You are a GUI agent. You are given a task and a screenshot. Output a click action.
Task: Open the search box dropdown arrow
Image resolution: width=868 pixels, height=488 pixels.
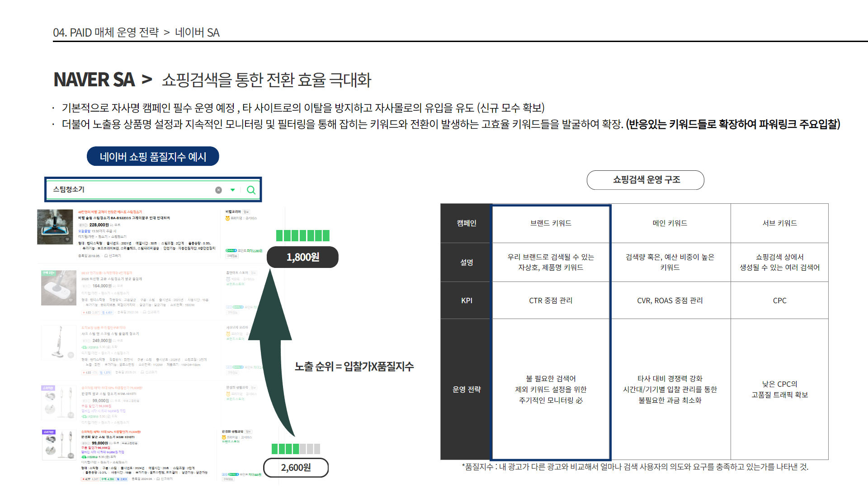(x=232, y=190)
